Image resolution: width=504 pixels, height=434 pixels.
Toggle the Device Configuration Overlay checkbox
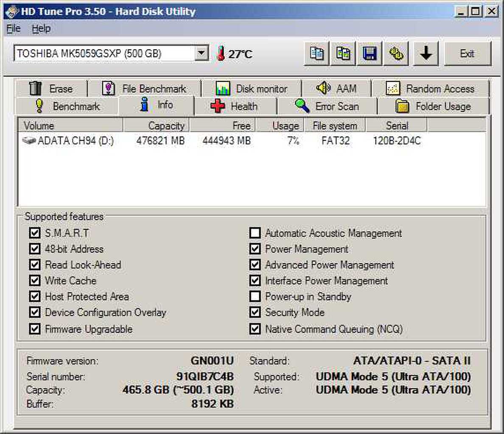coord(35,312)
